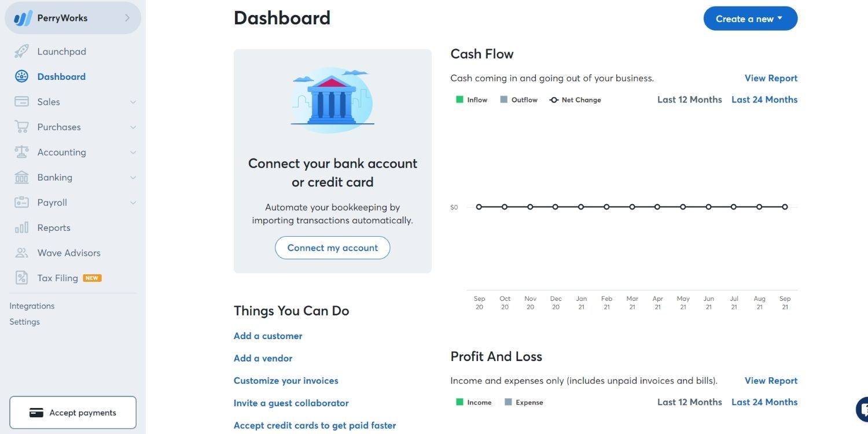Switch Cash Flow to Last 24 Months
This screenshot has width=868, height=434.
(x=764, y=99)
